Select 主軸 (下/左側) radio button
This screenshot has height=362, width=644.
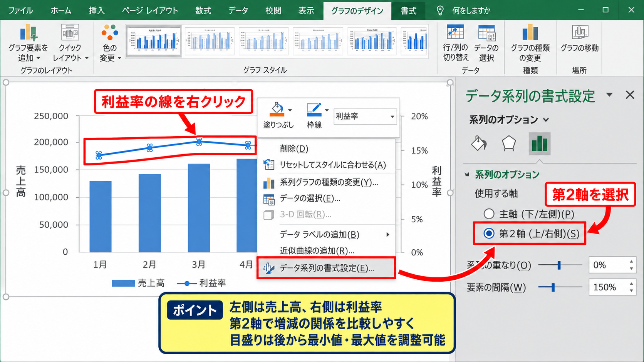[489, 214]
